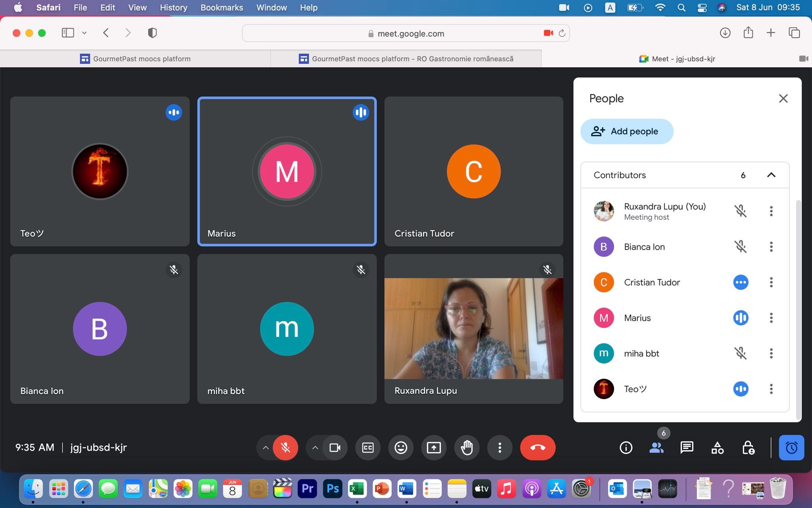Click the present screen button
The width and height of the screenshot is (812, 508).
434,448
